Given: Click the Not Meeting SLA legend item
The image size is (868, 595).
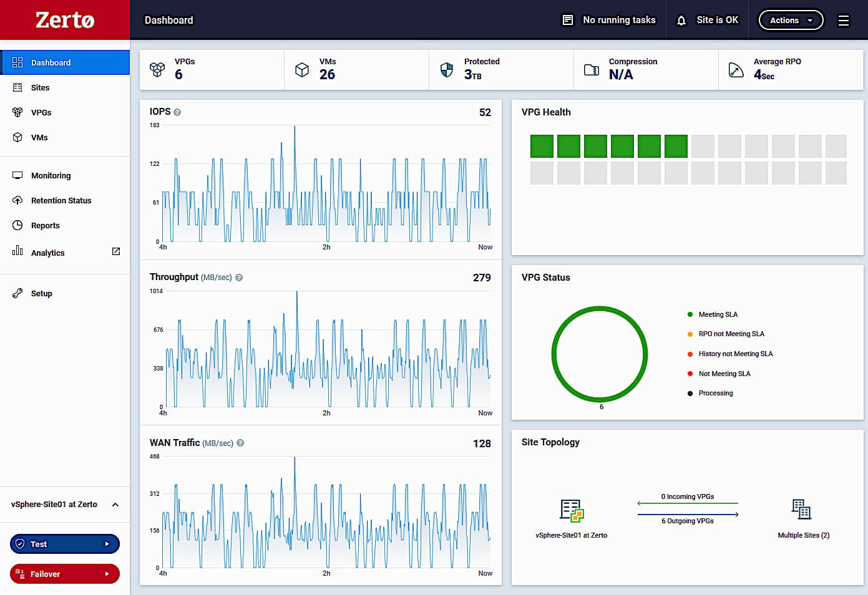Looking at the screenshot, I should (719, 374).
